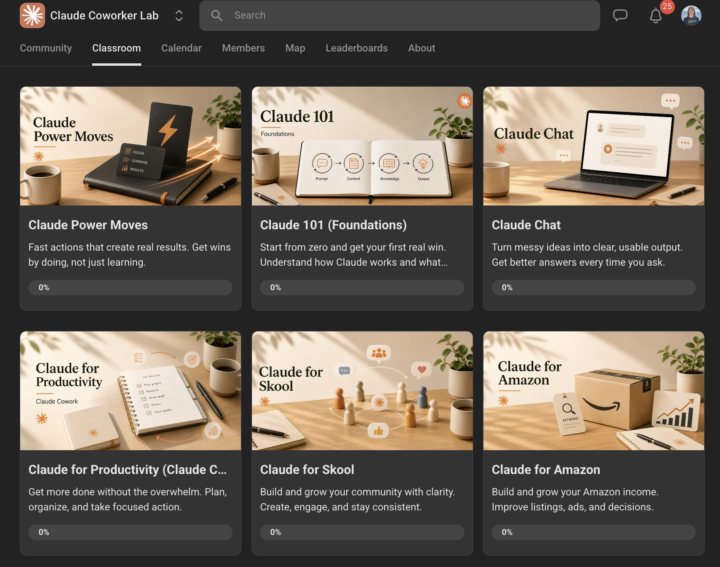View the Leaderboards tab
Screen dimensions: 720x567
[x=357, y=48]
